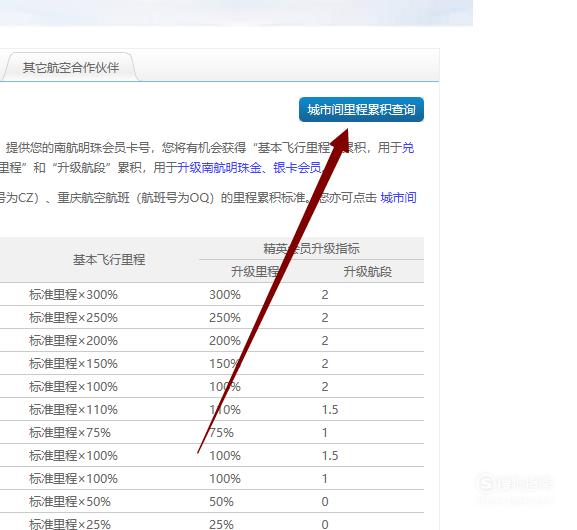The height and width of the screenshot is (530, 577).
Task: Select segment value 0 in the 25% row
Action: pos(325,524)
